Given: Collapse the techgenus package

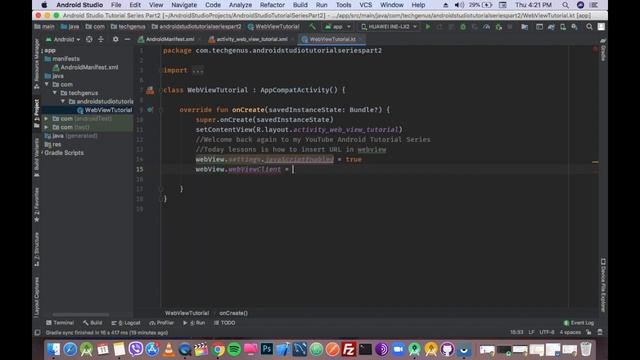Looking at the screenshot, I should point(55,93).
